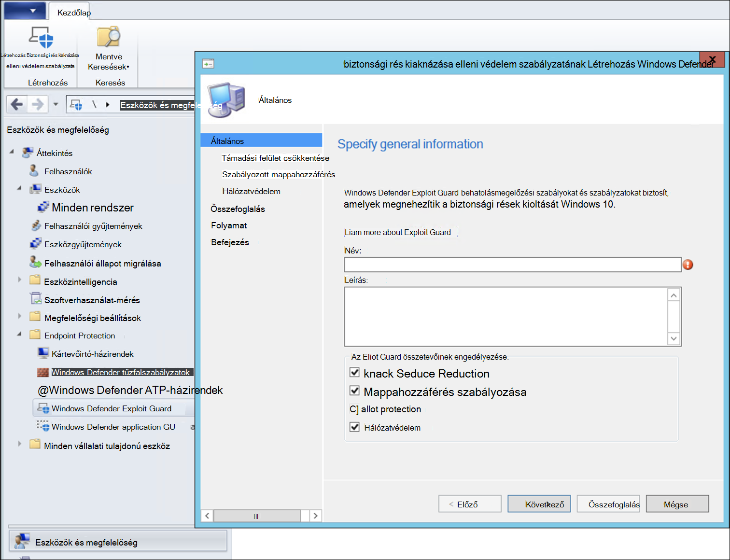The height and width of the screenshot is (560, 730).
Task: Go to Hálózatvédelem wizard step
Action: coord(251,191)
